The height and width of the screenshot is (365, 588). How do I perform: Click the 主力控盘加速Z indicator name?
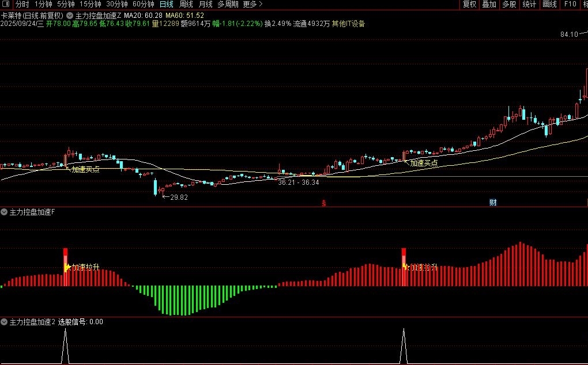98,16
